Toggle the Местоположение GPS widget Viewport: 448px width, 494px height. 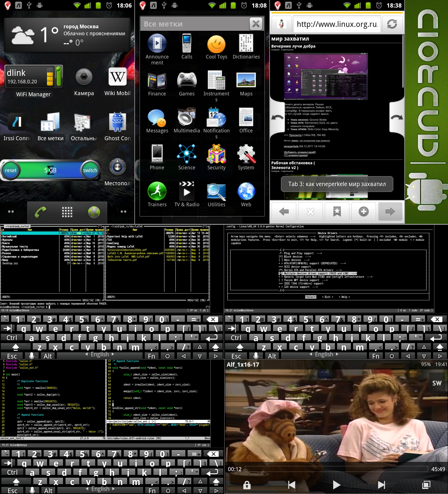[117, 167]
